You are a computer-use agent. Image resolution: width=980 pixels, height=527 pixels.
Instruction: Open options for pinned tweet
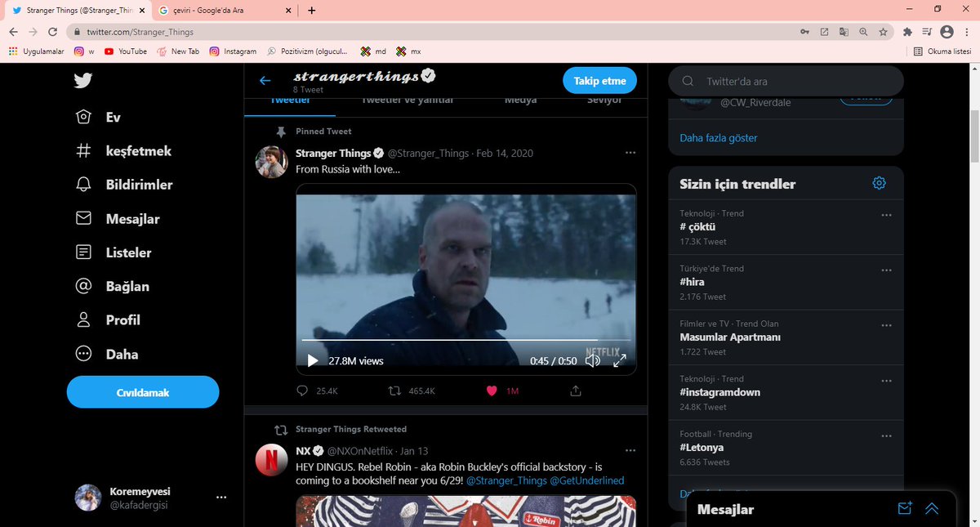click(630, 153)
